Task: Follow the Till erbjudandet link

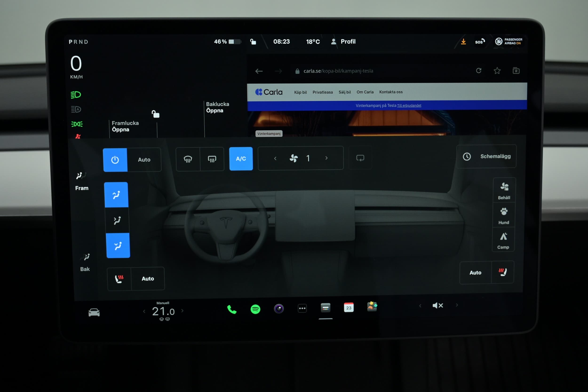Action: [x=409, y=106]
